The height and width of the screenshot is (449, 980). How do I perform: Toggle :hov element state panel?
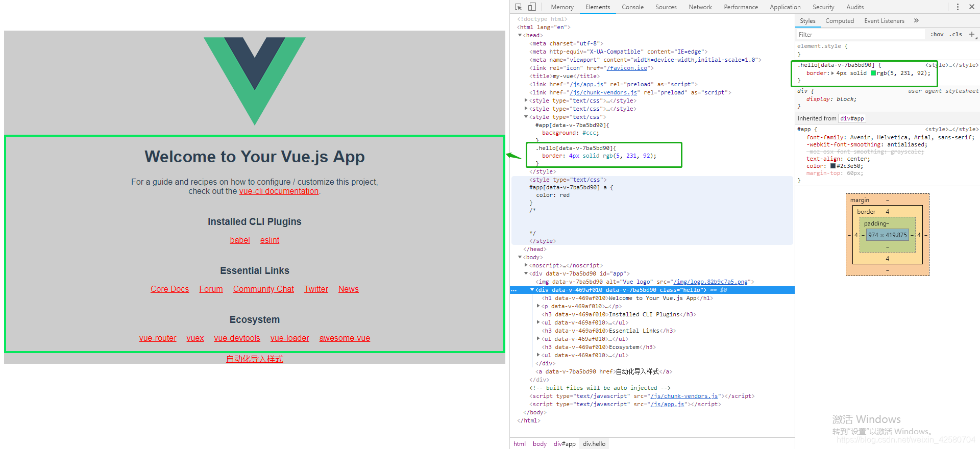coord(937,35)
